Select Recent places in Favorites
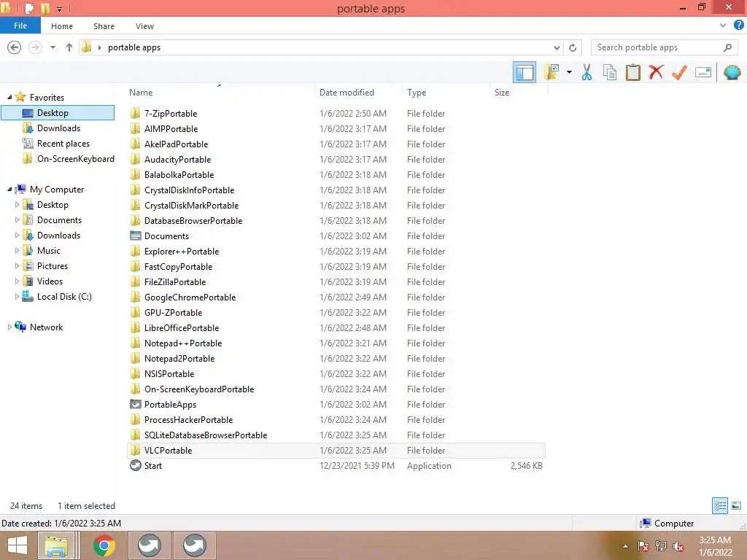 63,144
